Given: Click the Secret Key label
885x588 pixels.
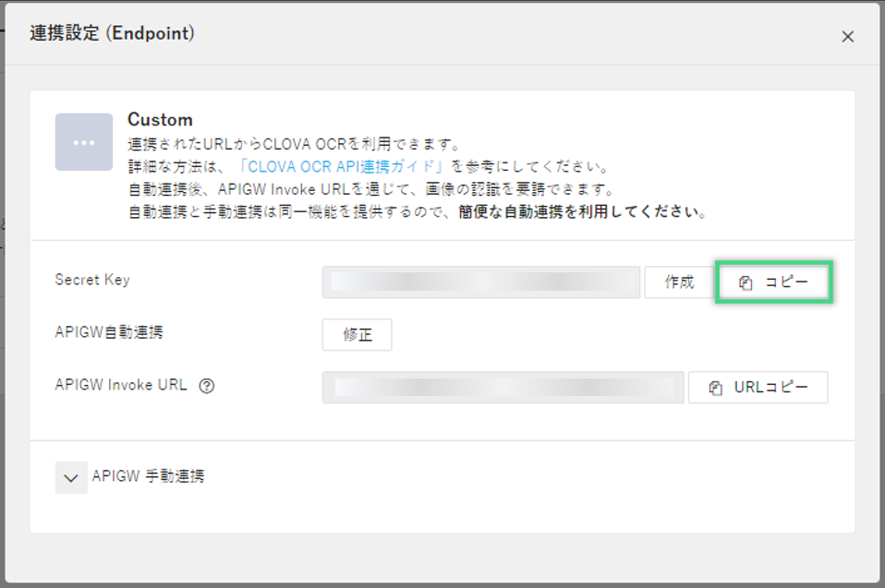Looking at the screenshot, I should [x=92, y=280].
